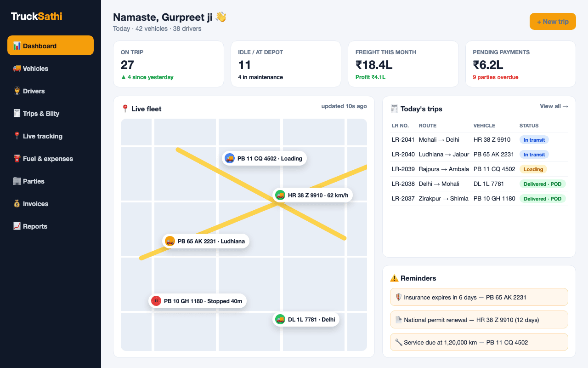Click the newspaper icon beside Today's trips
The image size is (588, 368).
click(x=394, y=109)
